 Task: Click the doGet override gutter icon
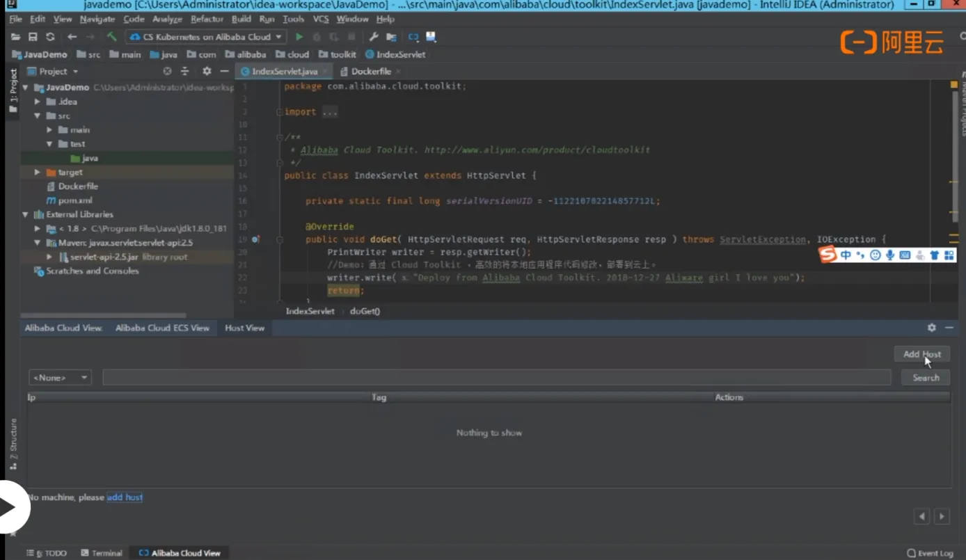255,239
